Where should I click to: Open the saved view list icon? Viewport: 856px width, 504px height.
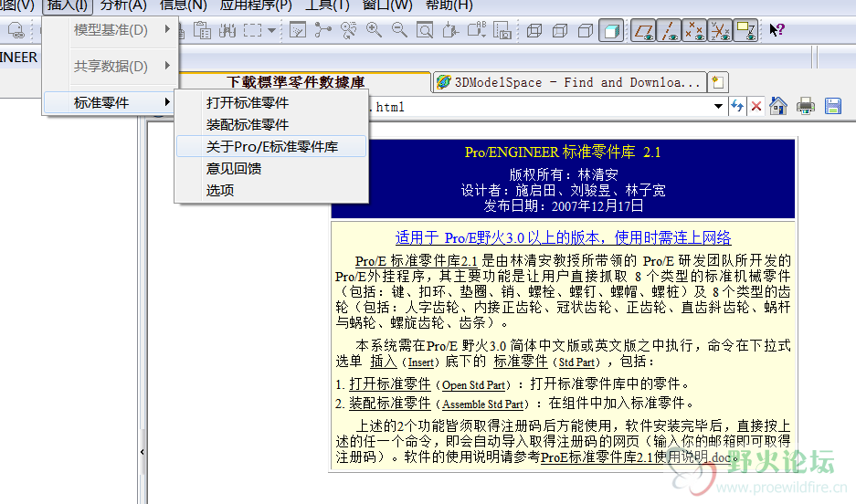pos(476,30)
